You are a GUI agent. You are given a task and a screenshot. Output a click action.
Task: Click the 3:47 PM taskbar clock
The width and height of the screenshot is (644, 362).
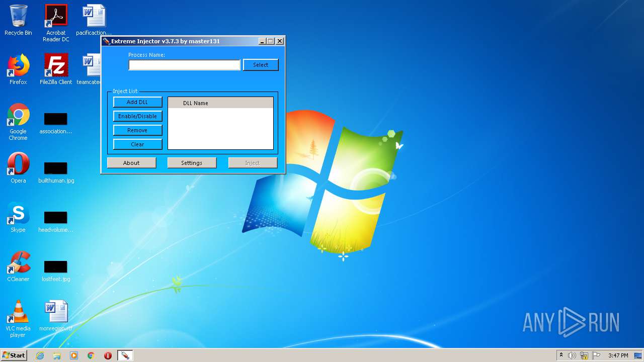pos(618,355)
